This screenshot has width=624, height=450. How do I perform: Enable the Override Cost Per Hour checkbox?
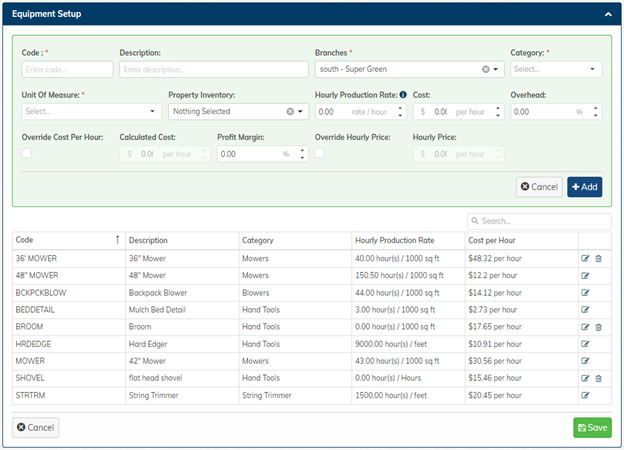click(x=27, y=153)
